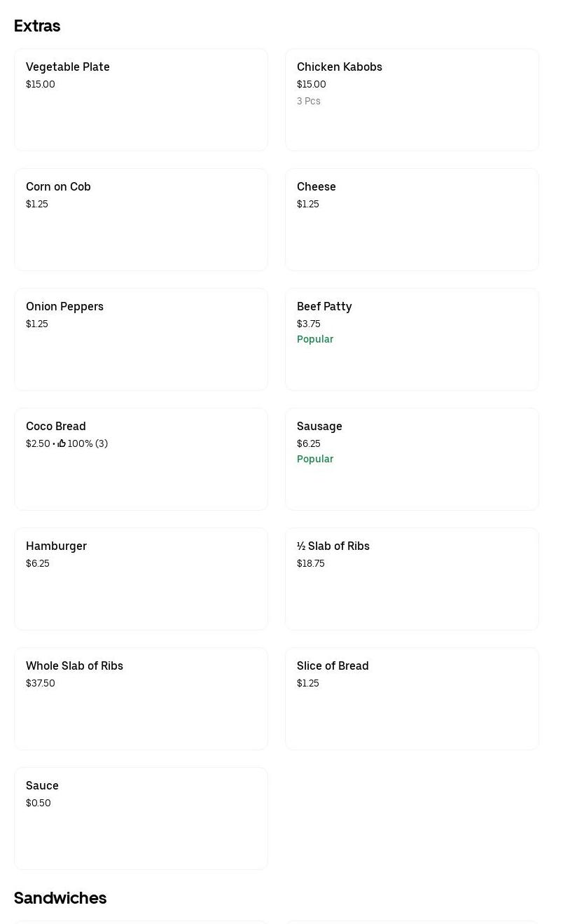Viewport: 563px width, 924px height.
Task: Click the Coco Bread item title
Action: point(56,426)
